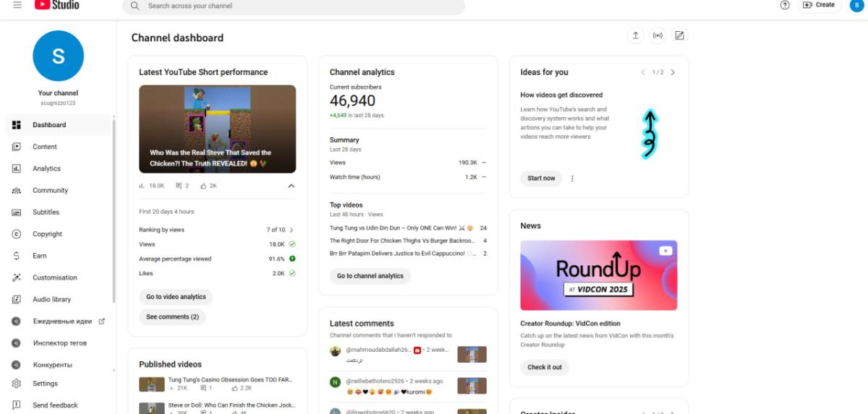Open Инспектор тегов sidebar item
Image resolution: width=868 pixels, height=414 pixels.
[58, 343]
